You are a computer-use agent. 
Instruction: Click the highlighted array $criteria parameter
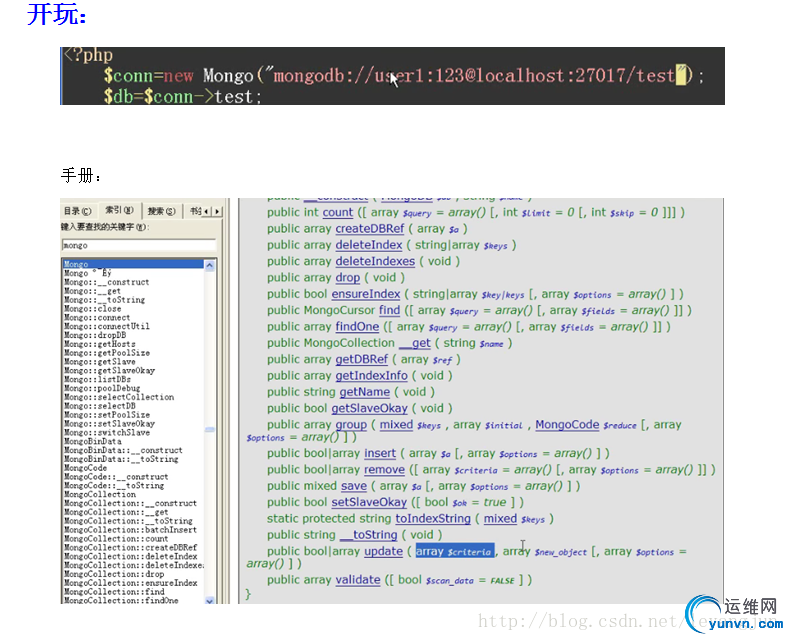click(455, 552)
